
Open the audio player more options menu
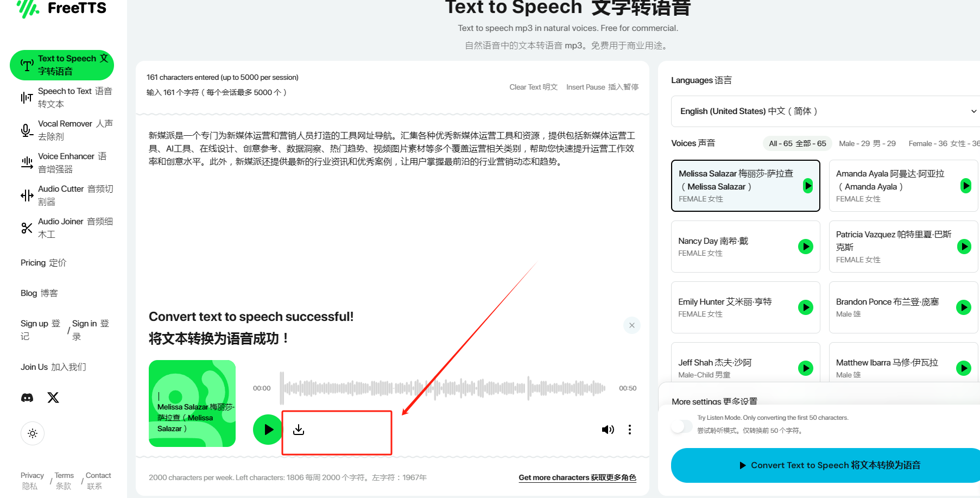point(630,430)
